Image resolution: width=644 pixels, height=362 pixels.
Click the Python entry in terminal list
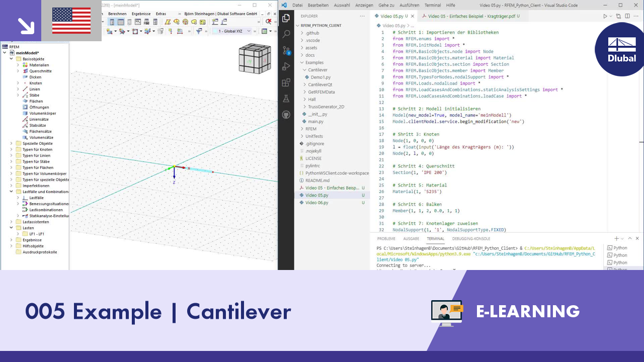click(x=617, y=247)
